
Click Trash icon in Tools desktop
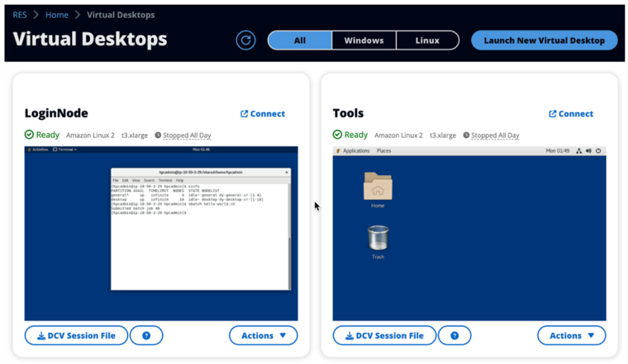378,240
